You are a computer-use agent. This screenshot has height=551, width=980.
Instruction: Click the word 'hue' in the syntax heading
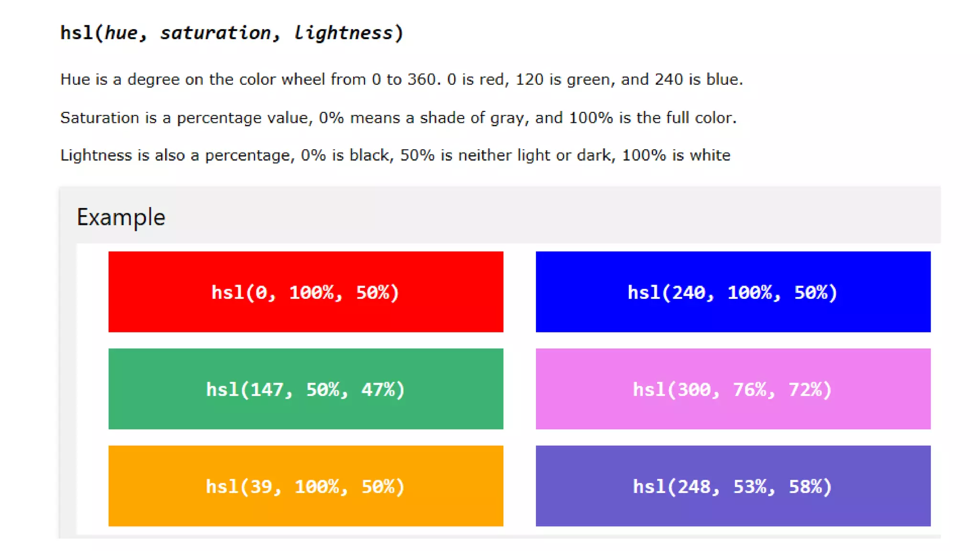pos(122,33)
